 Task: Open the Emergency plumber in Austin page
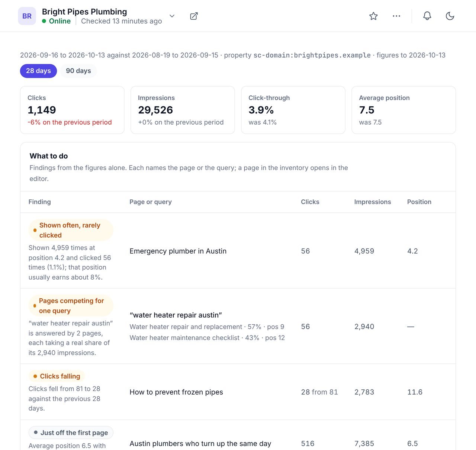178,251
